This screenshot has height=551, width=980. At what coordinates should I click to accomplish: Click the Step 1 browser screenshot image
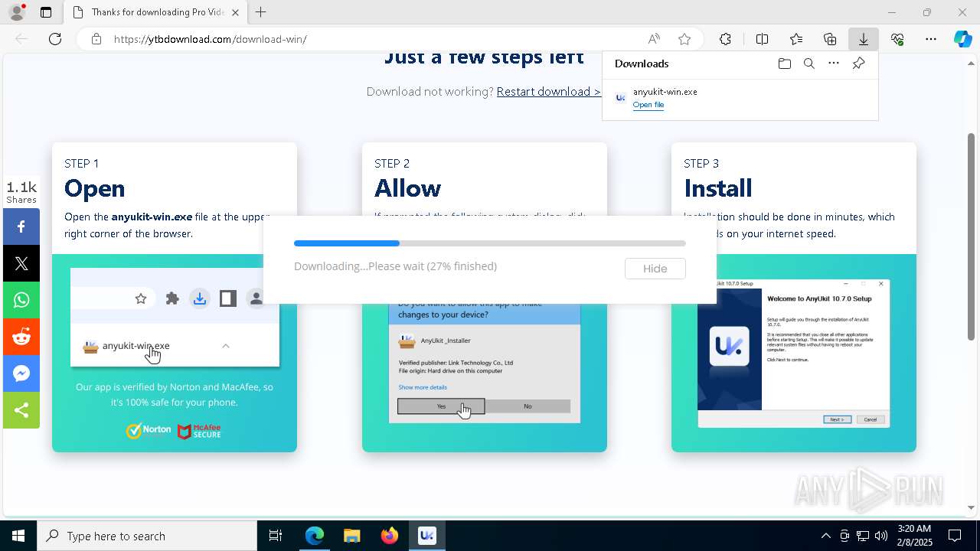[x=175, y=317]
